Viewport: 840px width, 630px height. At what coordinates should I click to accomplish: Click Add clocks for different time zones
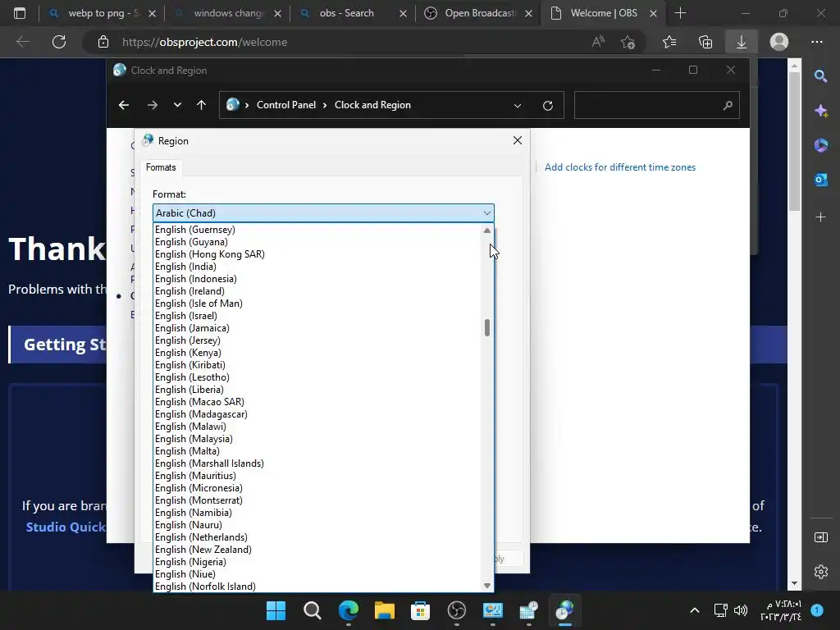pos(620,167)
